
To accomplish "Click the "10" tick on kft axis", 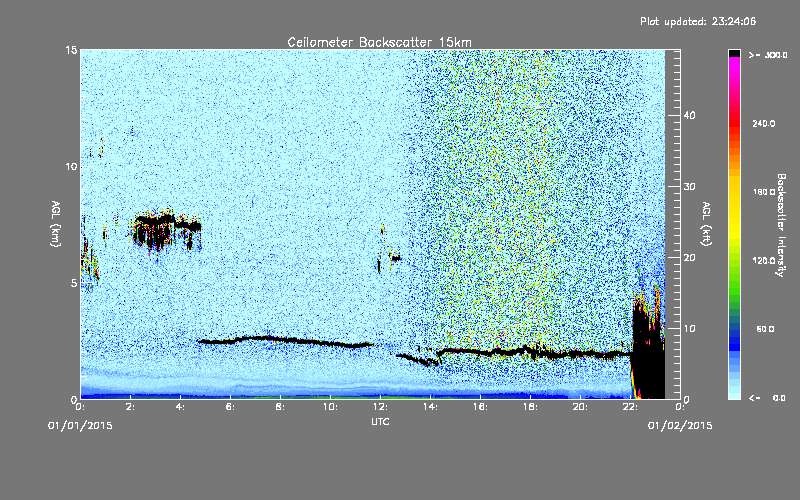I will [x=689, y=329].
